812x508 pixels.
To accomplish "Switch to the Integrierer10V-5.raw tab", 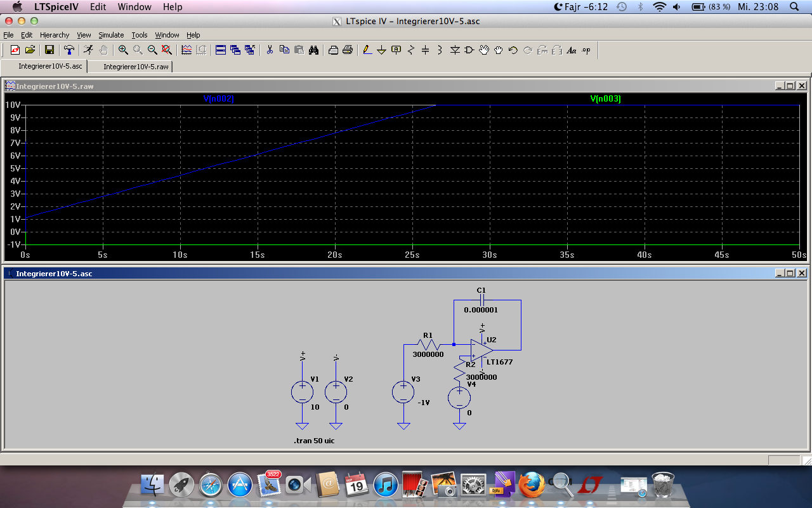I will [136, 67].
